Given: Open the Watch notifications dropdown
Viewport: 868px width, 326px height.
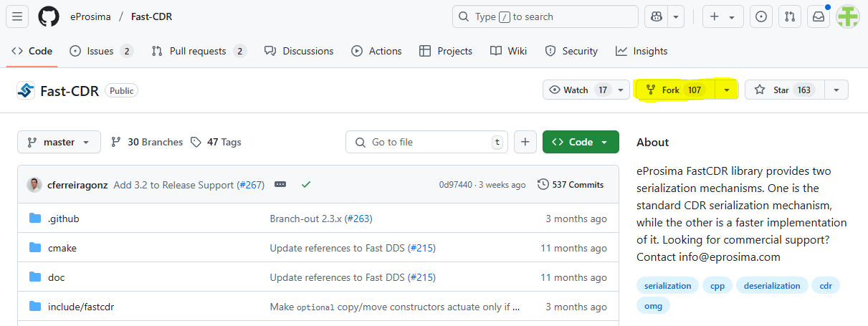Looking at the screenshot, I should click(586, 90).
